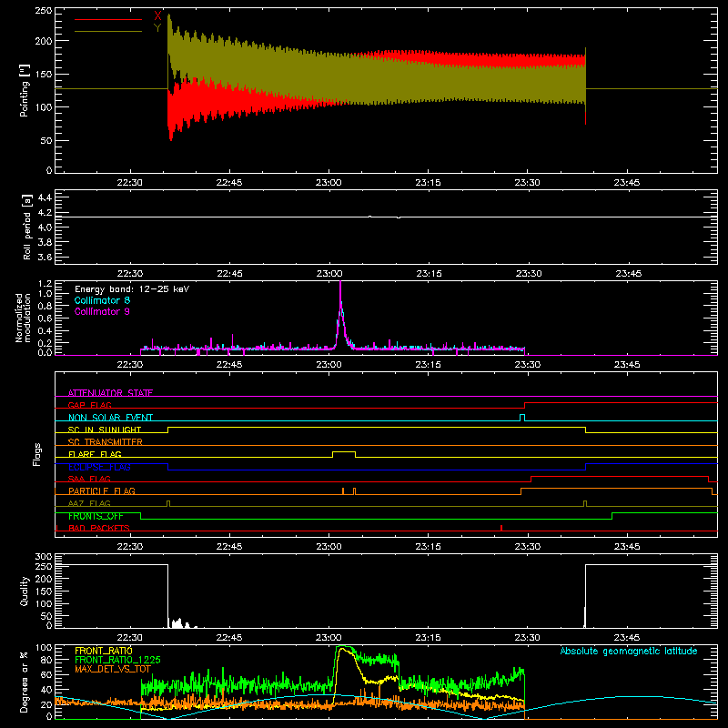Click '4.4' tick on Roll period axis

[45, 197]
